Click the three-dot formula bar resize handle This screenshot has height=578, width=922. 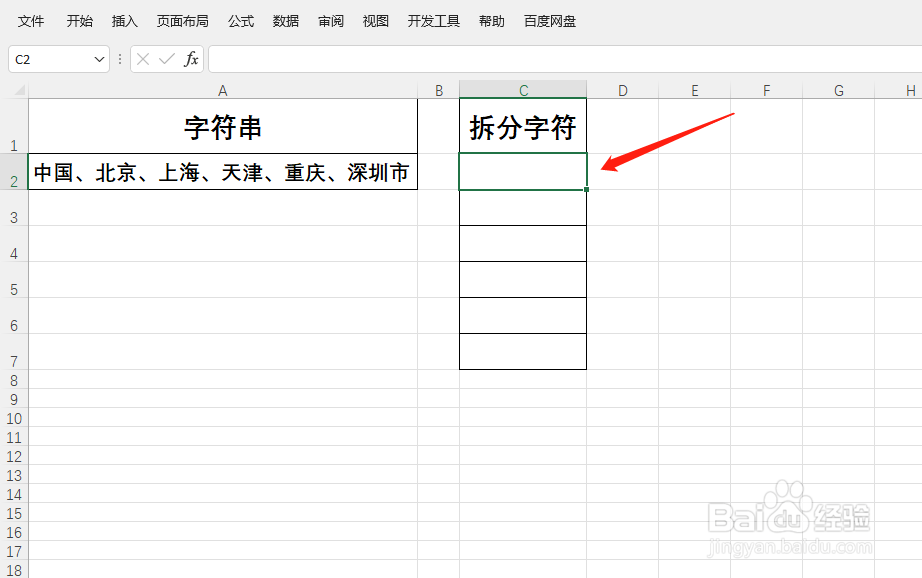pos(120,59)
